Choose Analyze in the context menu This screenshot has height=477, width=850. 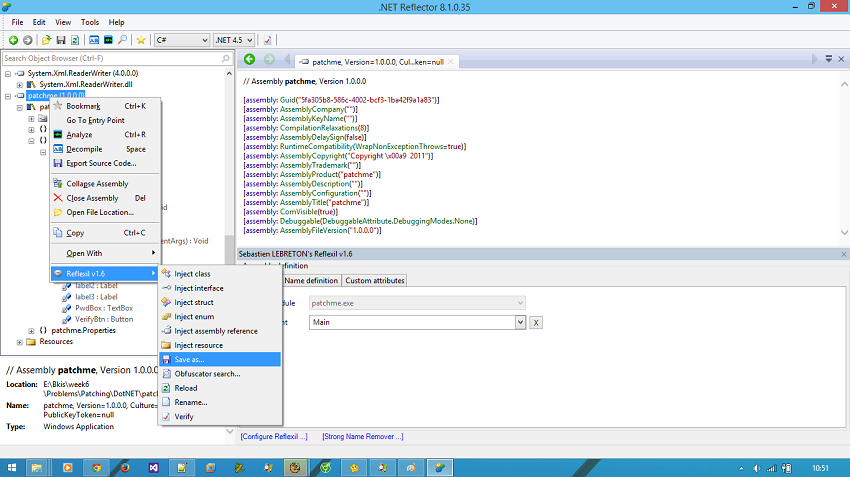(106, 134)
